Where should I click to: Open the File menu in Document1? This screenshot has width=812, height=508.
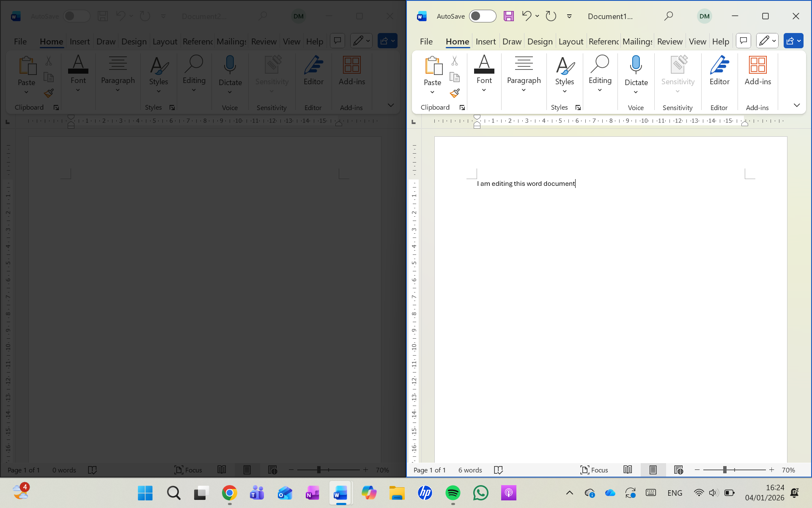click(x=426, y=41)
